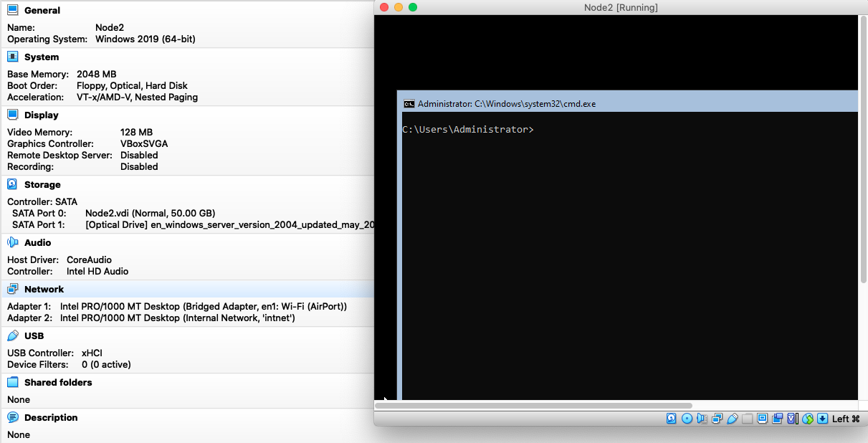Click 'None' under Description

(19, 435)
